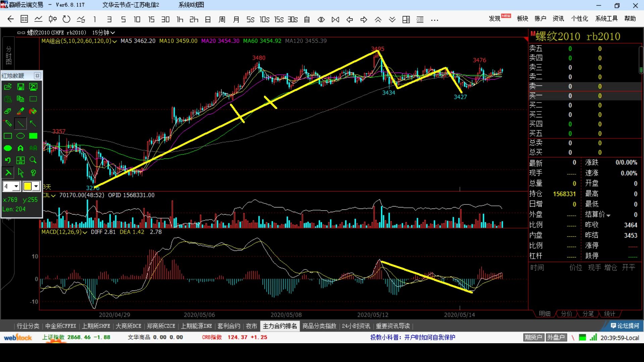Close the 红烛教鞭 drawing panel
Viewport: 644px width, 362px height.
pyautogui.click(x=38, y=76)
